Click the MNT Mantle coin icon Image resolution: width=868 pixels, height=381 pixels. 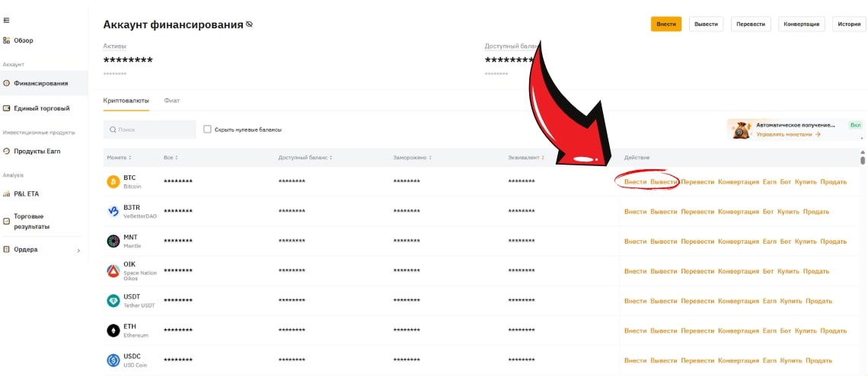click(x=113, y=242)
